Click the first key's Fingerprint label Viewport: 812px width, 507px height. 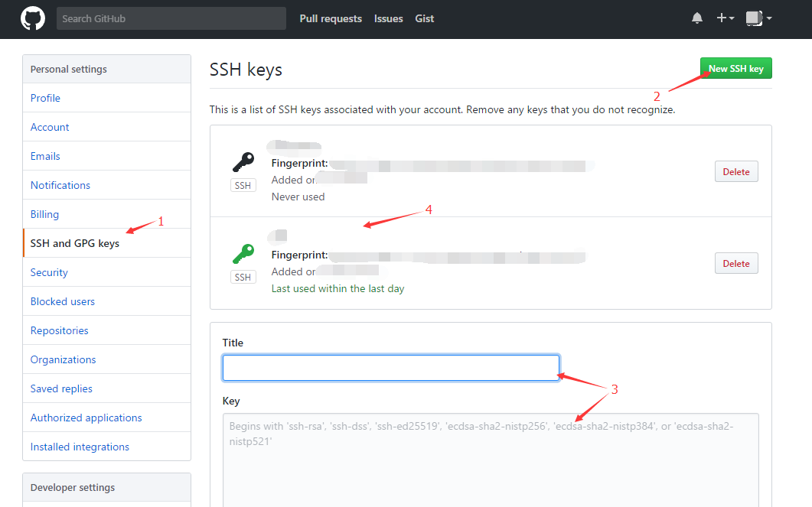[299, 163]
